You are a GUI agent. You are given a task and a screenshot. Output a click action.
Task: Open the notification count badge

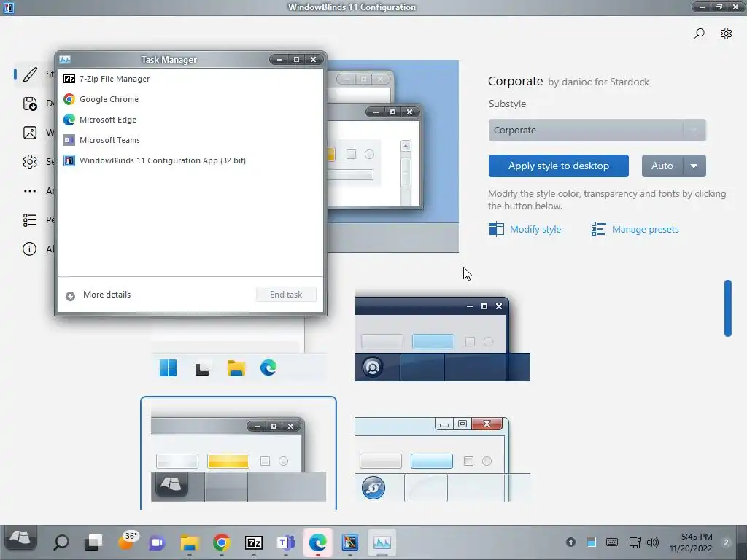727,542
